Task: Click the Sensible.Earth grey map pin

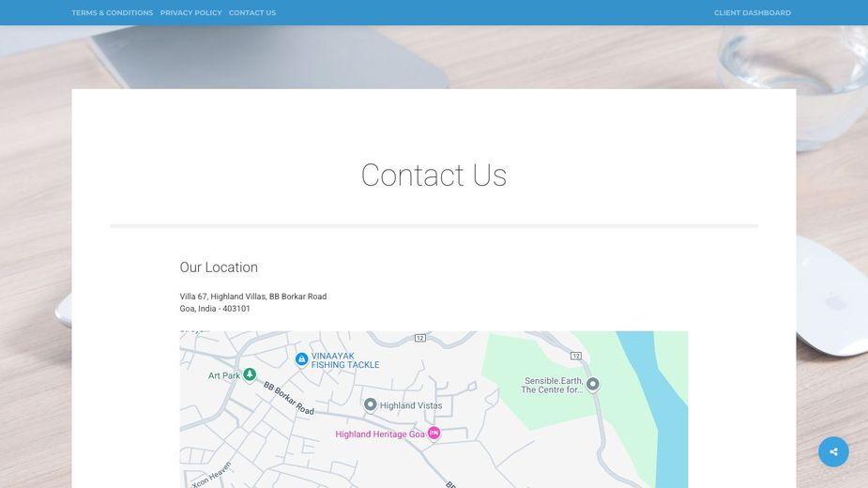Action: coord(592,385)
